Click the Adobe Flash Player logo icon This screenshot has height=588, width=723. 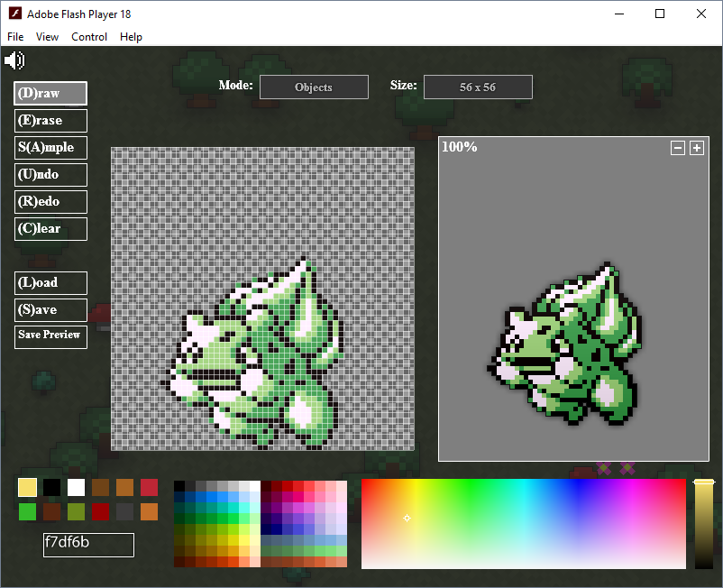pos(15,14)
